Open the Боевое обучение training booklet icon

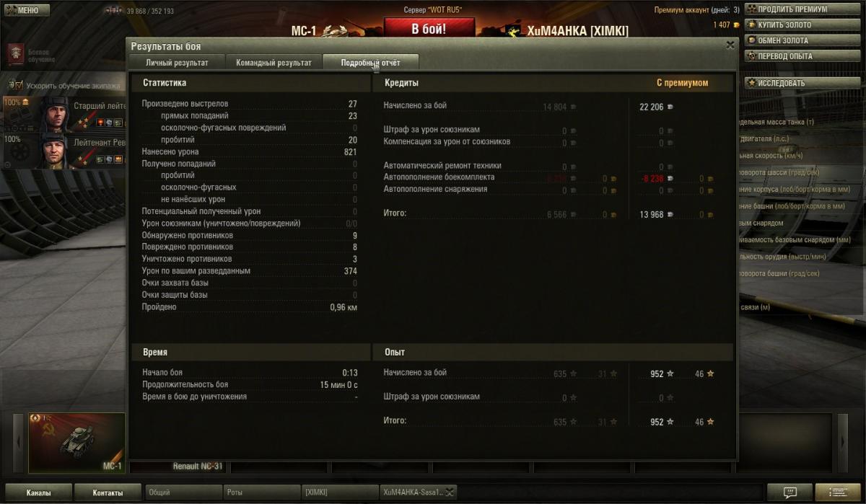coord(16,55)
